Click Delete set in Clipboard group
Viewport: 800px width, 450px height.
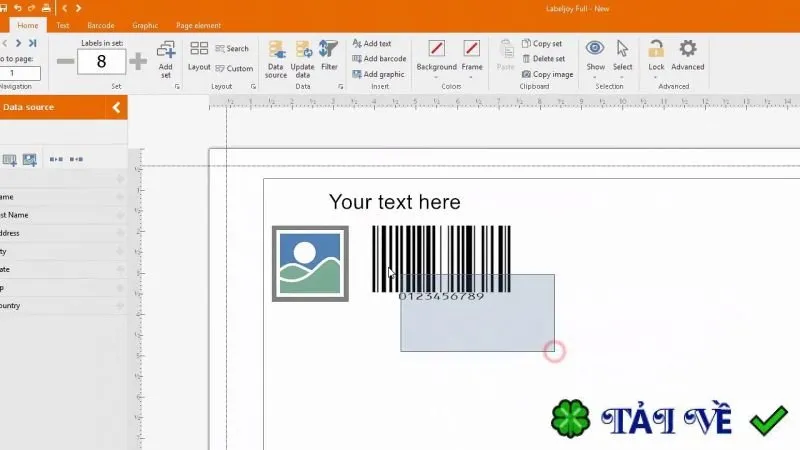(x=543, y=59)
